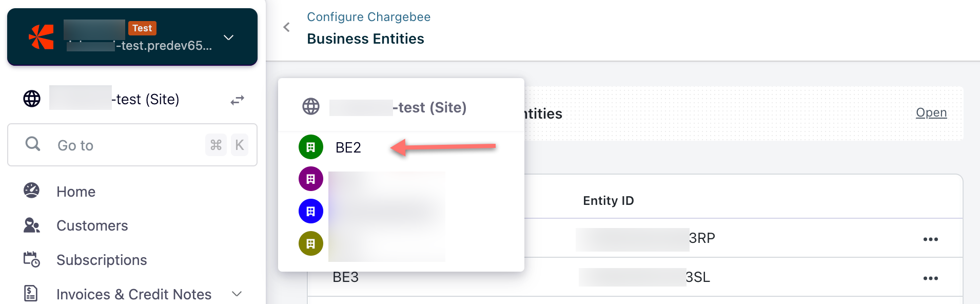Click the Chargebee logo icon
Image resolution: width=980 pixels, height=304 pixels.
point(42,37)
